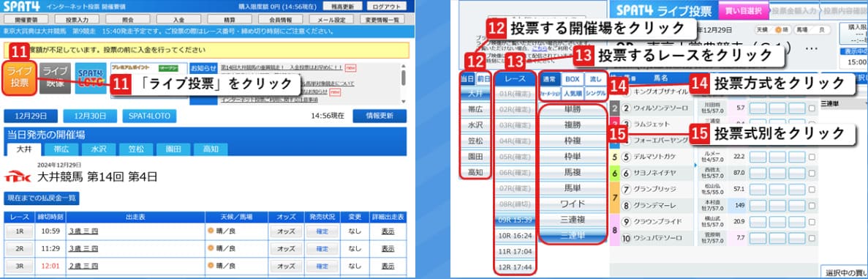868x279 pixels.
Task: Select the 人気順 voting method button
Action: pyautogui.click(x=573, y=93)
